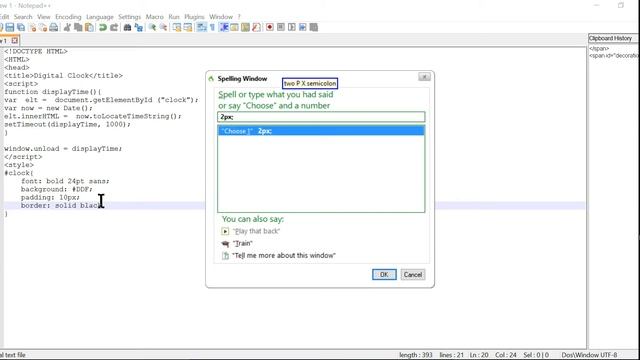Click the Save All toolbar icon
This screenshot has height=360, width=640.
(x=20, y=27)
